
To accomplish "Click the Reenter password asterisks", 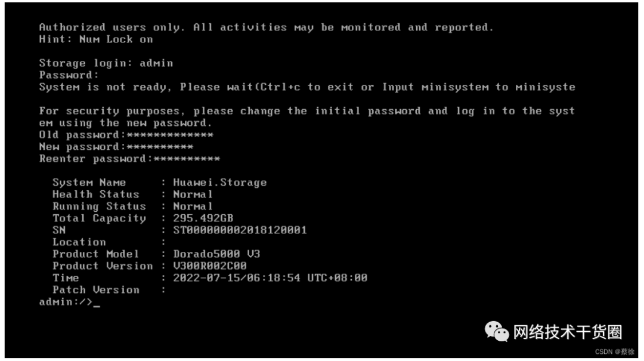I will [x=187, y=159].
